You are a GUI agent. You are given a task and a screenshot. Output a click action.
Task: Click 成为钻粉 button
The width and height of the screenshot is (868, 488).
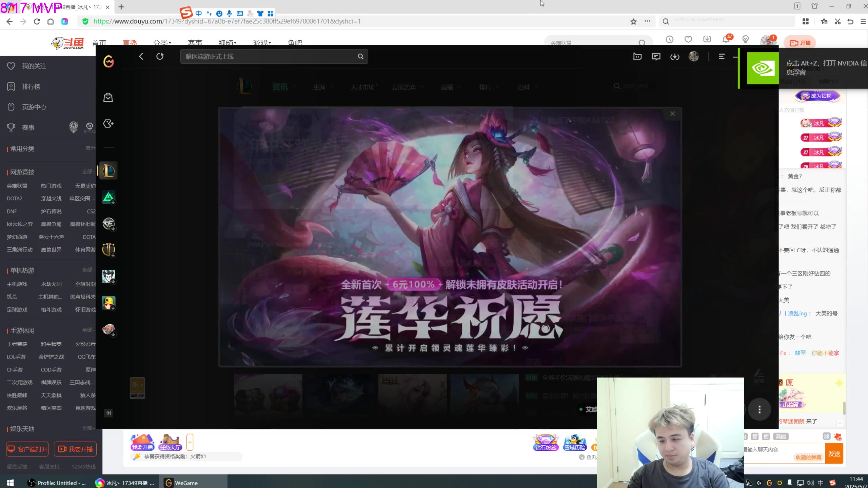(x=817, y=96)
